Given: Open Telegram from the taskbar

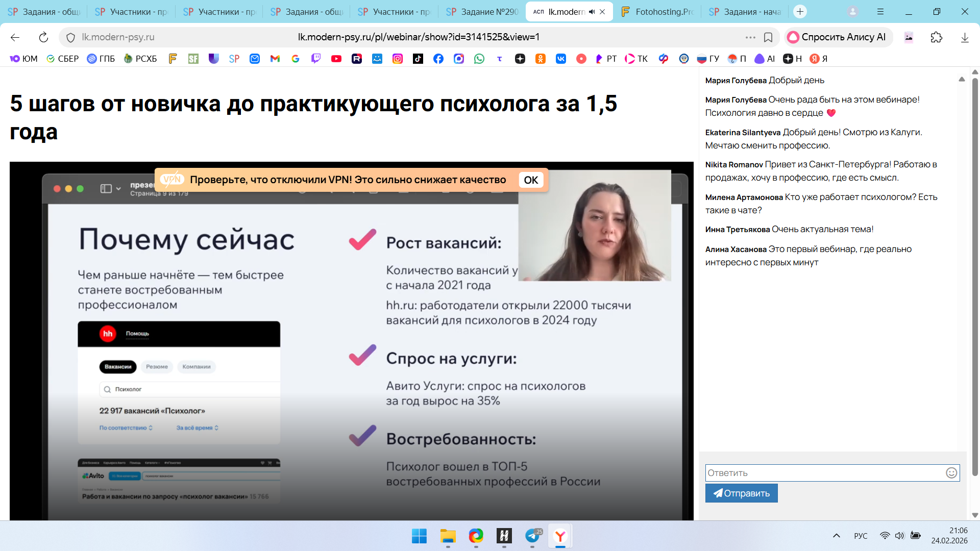Looking at the screenshot, I should [532, 536].
